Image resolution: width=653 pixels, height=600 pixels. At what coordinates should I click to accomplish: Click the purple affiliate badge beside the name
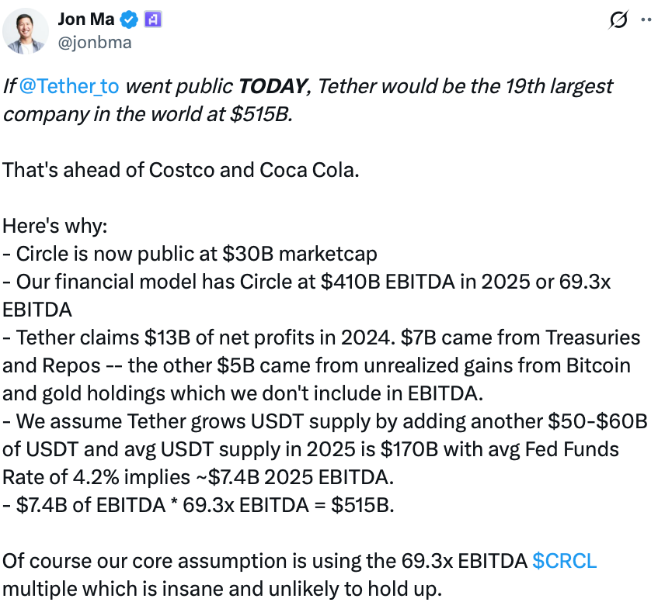click(153, 20)
